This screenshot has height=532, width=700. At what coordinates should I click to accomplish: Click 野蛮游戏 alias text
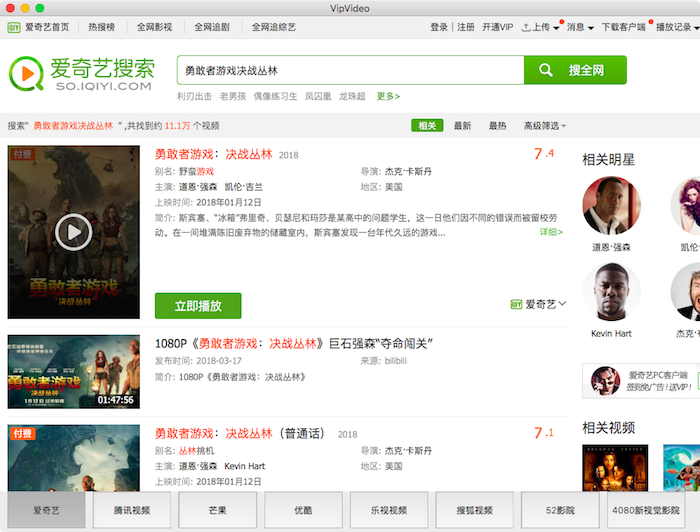pyautogui.click(x=196, y=172)
